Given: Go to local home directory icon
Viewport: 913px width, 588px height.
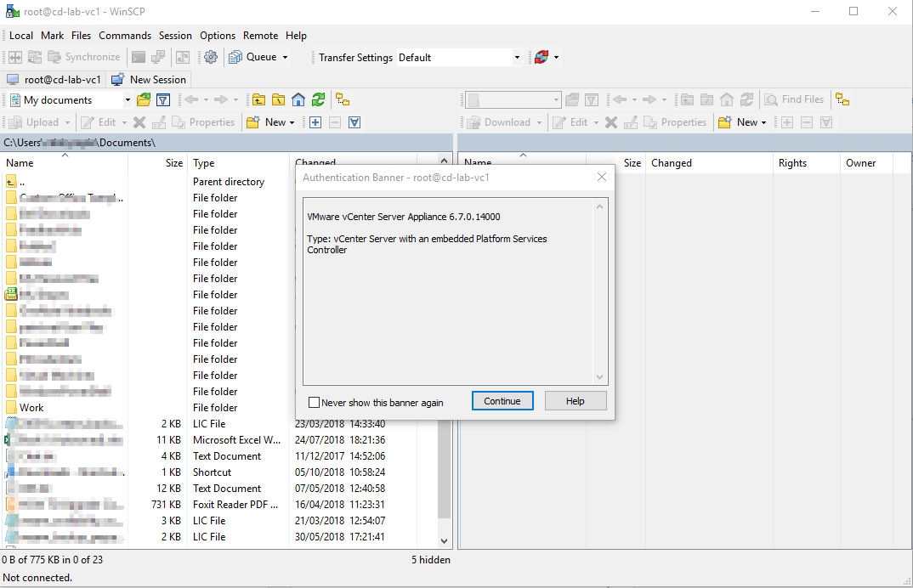Looking at the screenshot, I should 298,100.
